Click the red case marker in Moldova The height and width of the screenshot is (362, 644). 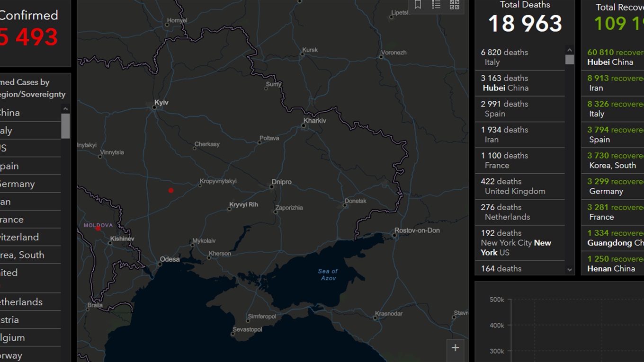point(98,228)
